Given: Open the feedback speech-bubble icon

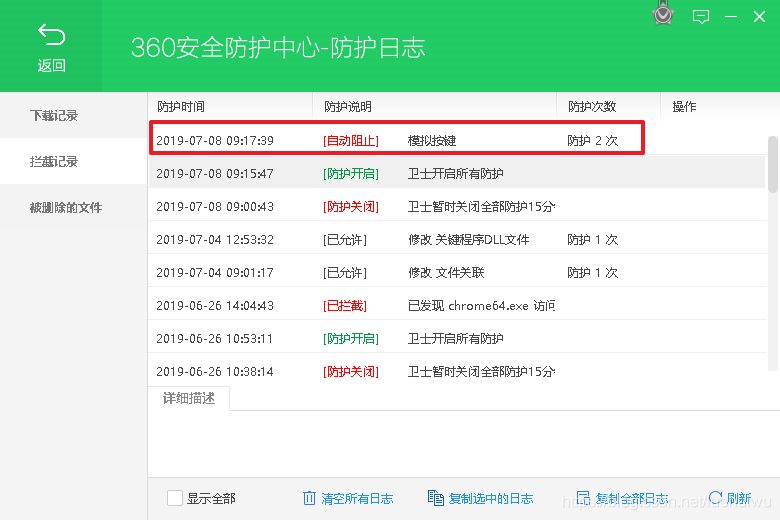Looking at the screenshot, I should [700, 17].
